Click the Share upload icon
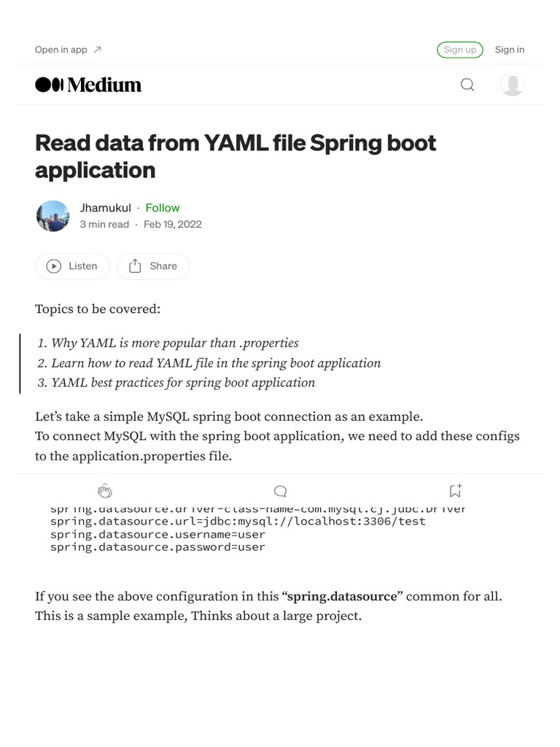 (135, 266)
